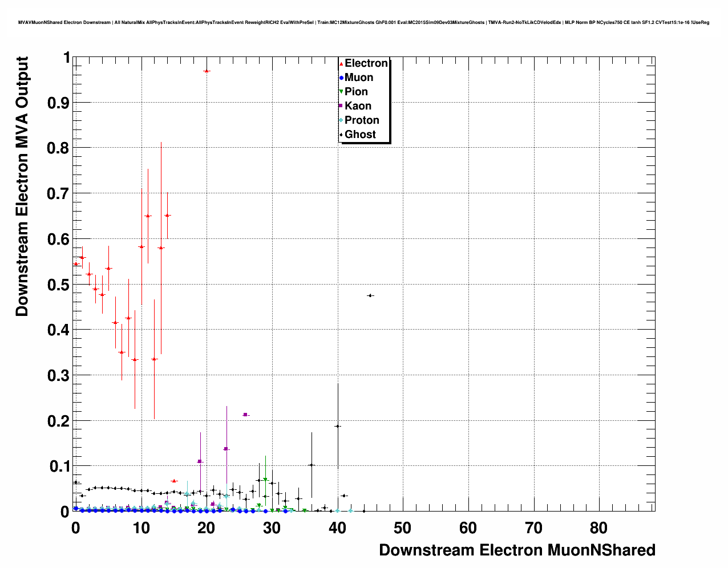728x568 pixels.
Task: Select the Ghost data point at x=40
Action: tap(338, 426)
